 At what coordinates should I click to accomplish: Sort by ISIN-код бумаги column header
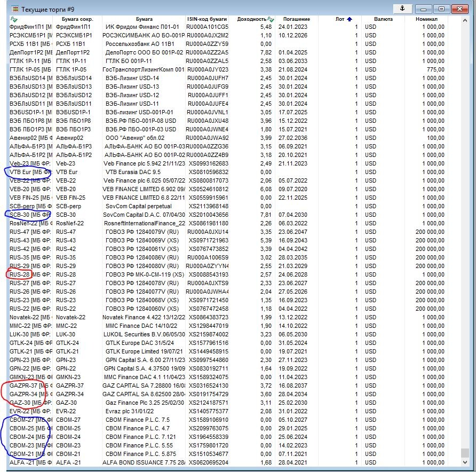point(207,19)
